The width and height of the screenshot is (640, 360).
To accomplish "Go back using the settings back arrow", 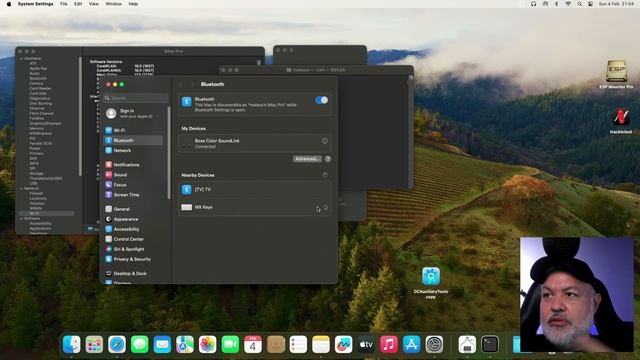I will click(x=181, y=84).
